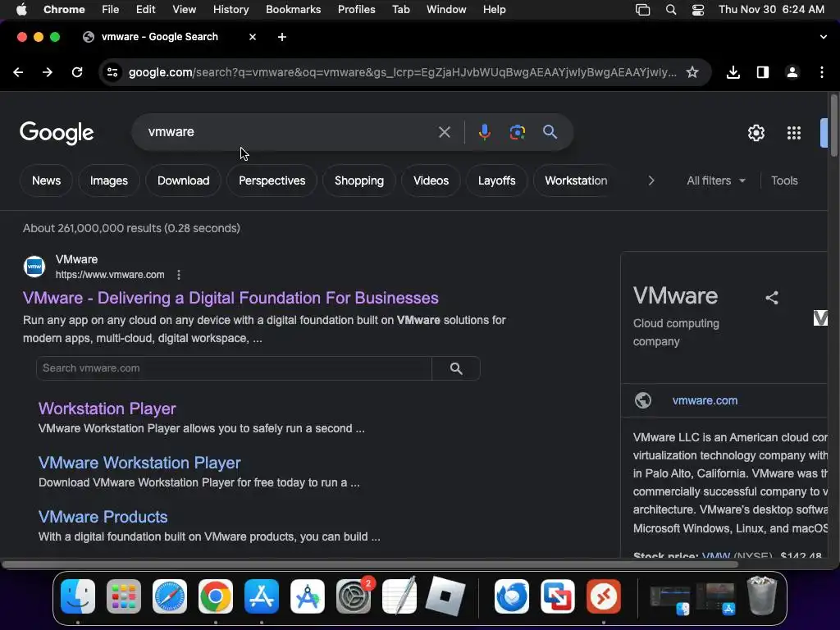Screen dimensions: 840x630
Task: Open Launchpad from the Dock
Action: click(124, 596)
